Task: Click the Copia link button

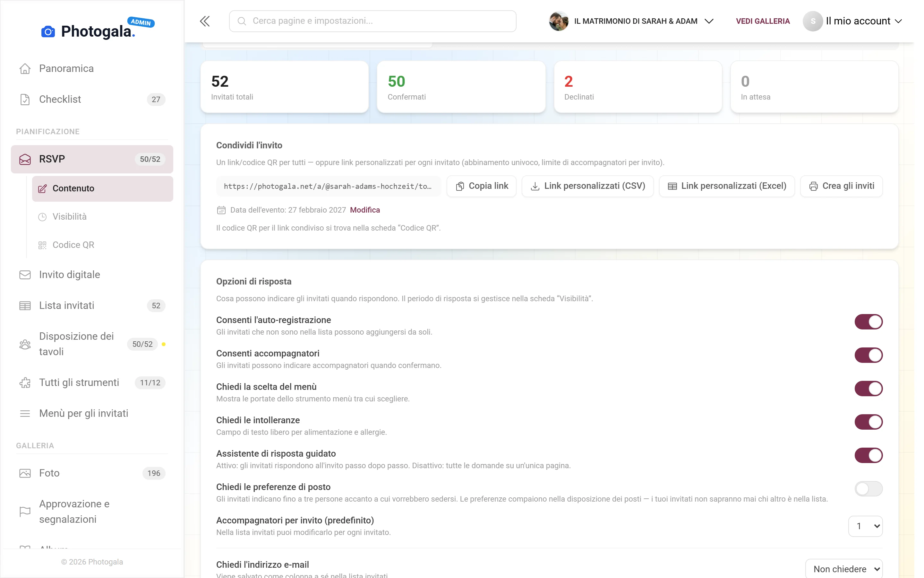Action: [482, 186]
